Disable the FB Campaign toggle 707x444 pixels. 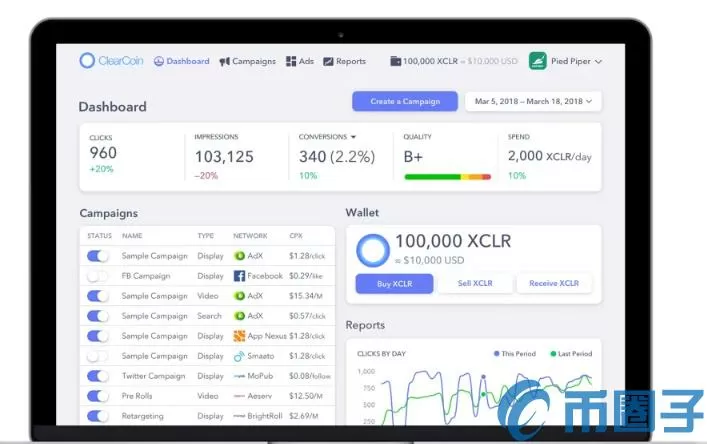tap(98, 276)
